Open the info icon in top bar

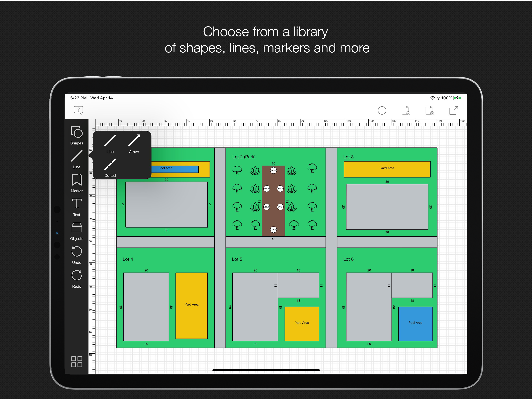(382, 110)
